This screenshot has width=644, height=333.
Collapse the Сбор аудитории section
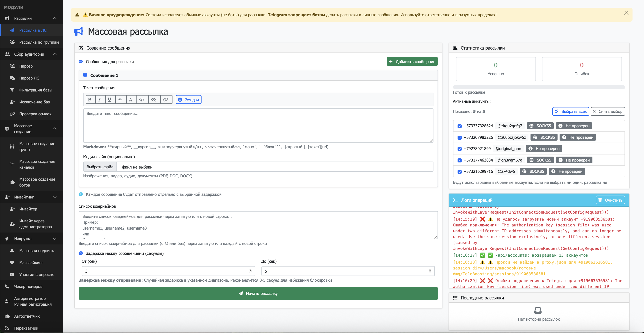(x=54, y=54)
